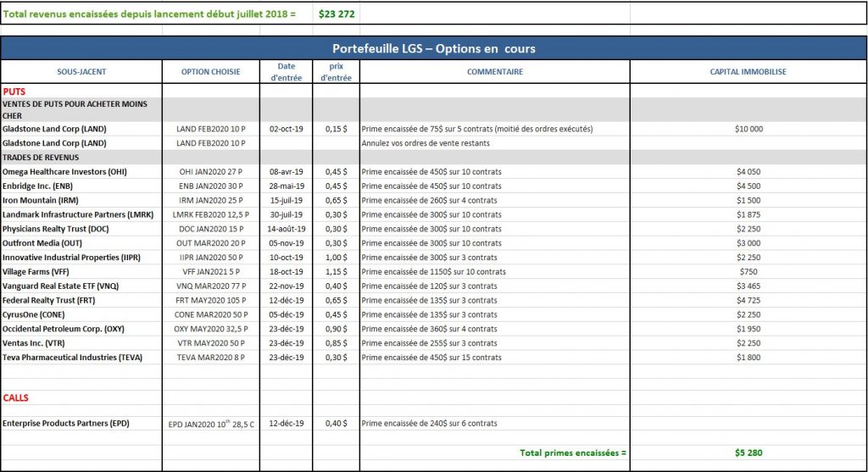Screen dimensions: 868x472
Task: Click the $4 725 capital cell
Action: (x=748, y=301)
